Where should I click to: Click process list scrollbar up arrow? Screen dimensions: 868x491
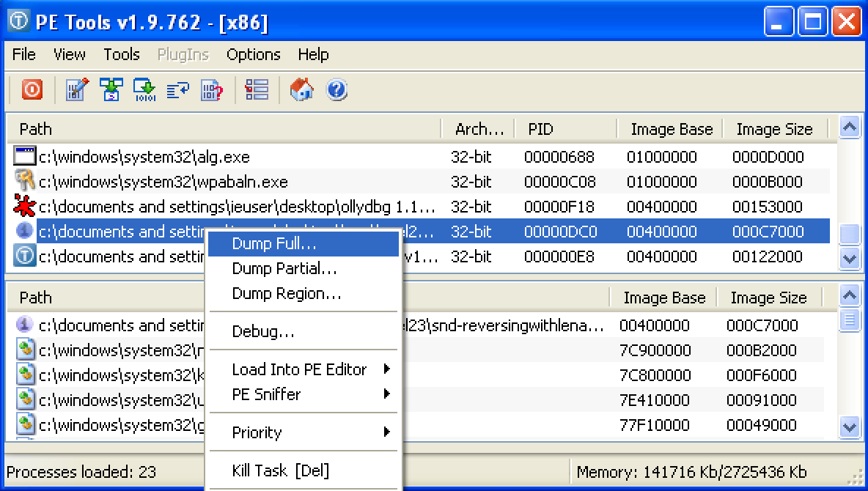coord(850,127)
